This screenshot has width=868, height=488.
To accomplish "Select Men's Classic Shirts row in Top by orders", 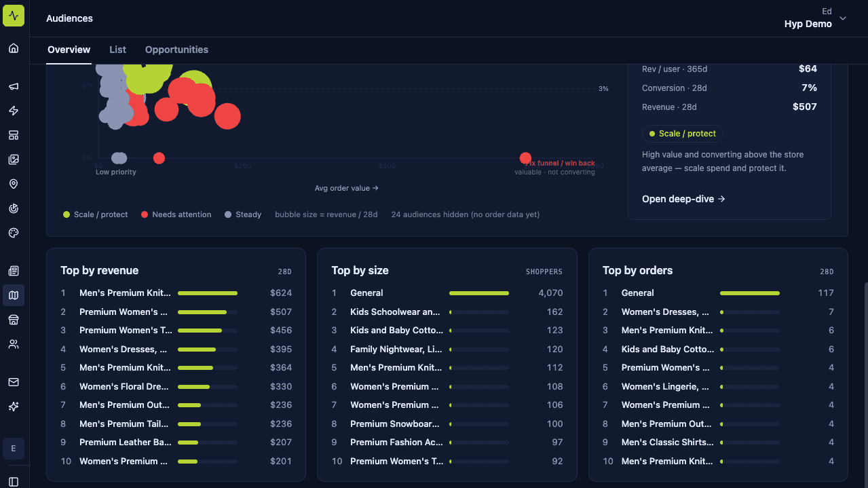I will 718,443.
